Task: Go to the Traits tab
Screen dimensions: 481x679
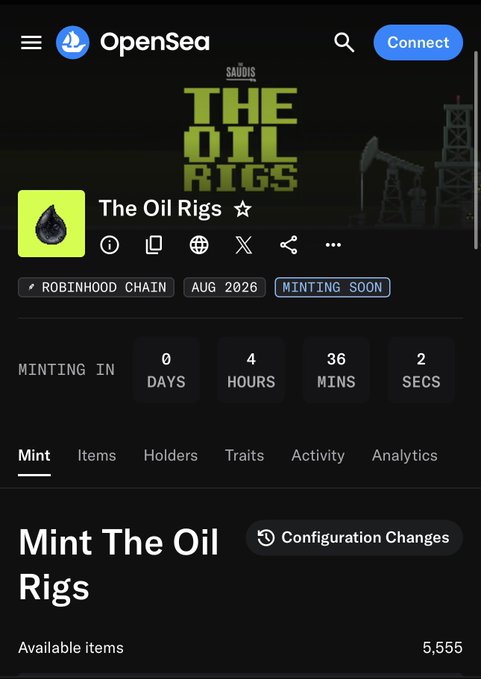Action: [x=244, y=456]
